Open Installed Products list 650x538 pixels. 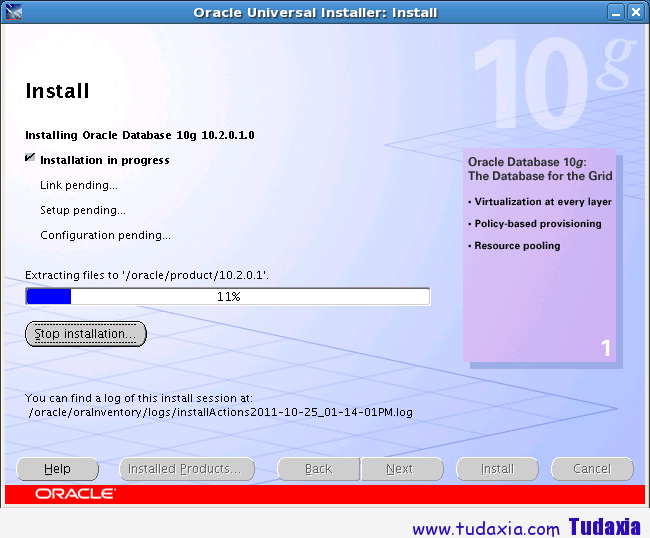click(x=187, y=469)
